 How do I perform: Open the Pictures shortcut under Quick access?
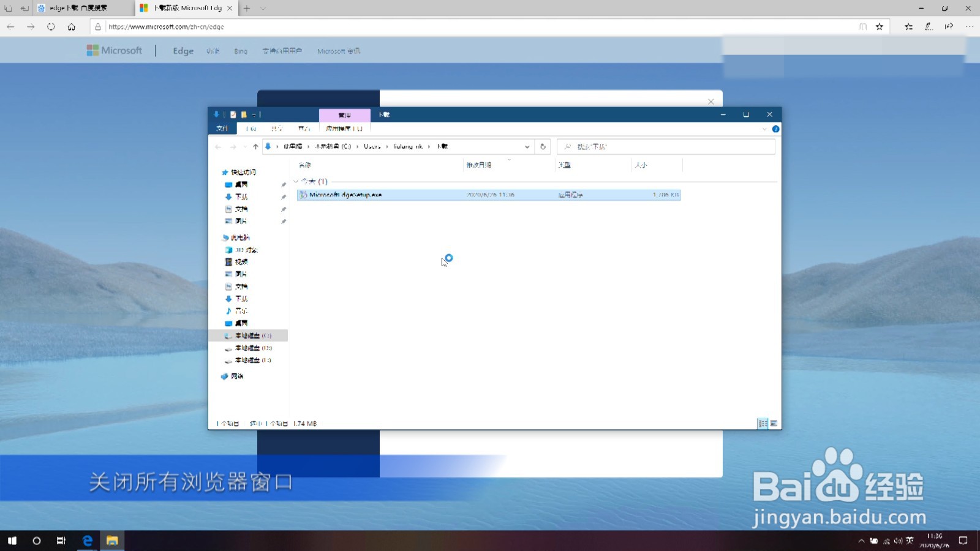click(x=241, y=221)
